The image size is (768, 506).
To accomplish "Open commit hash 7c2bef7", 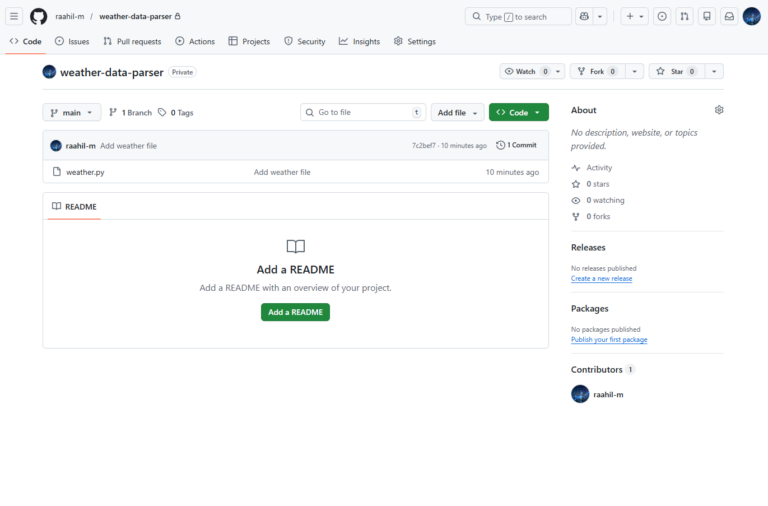I will click(423, 146).
